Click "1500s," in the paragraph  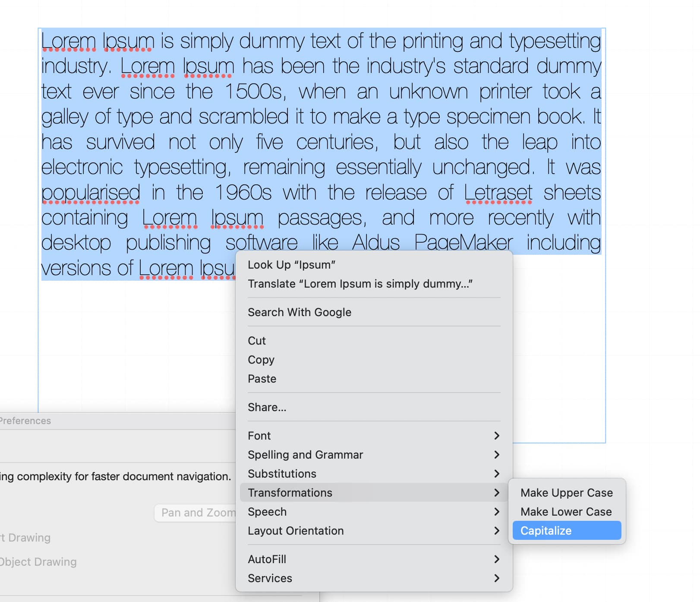click(x=255, y=92)
